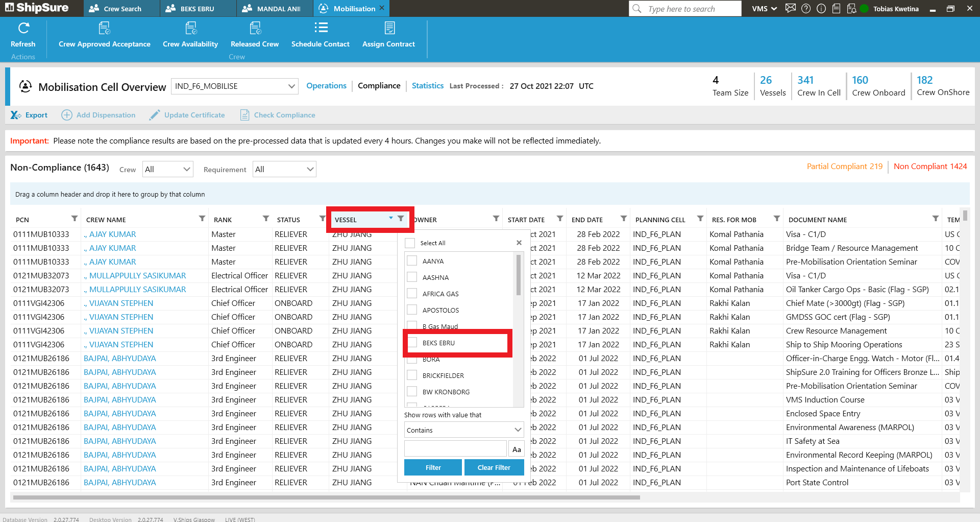Toggle the match case Aa button

click(x=517, y=449)
